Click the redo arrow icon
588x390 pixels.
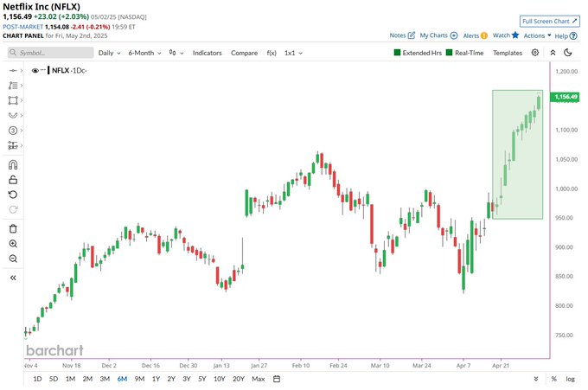tap(13, 209)
